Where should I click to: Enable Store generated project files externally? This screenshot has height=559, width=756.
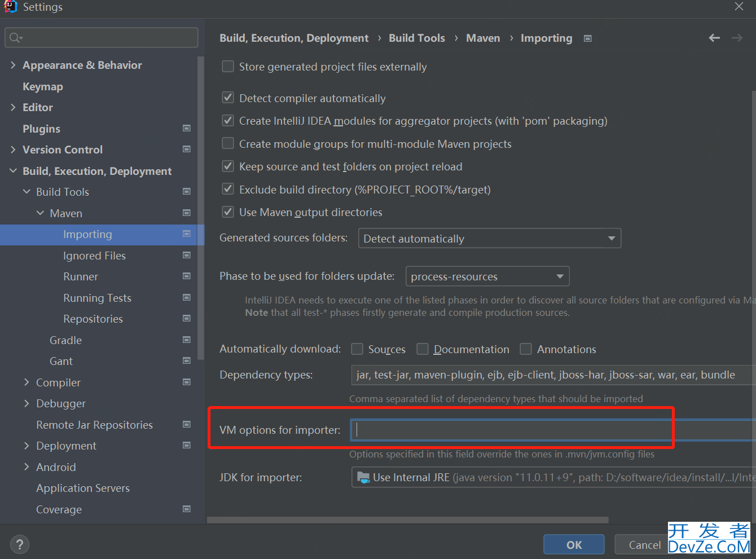click(228, 67)
